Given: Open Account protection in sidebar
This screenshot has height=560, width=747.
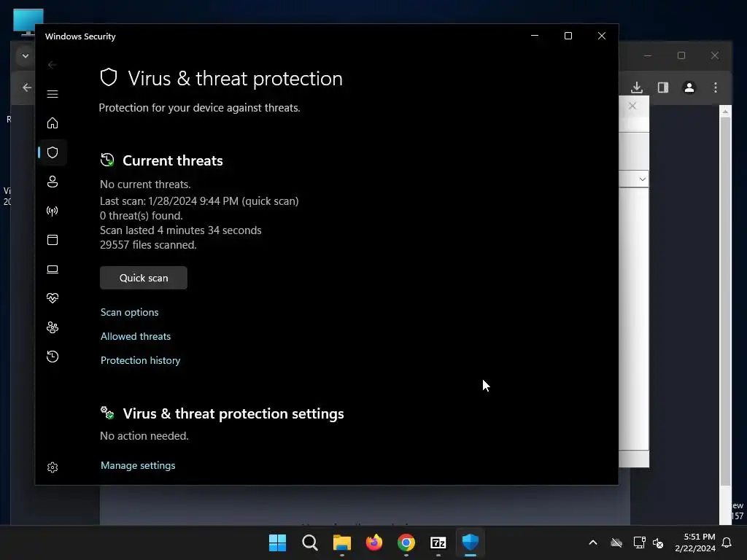Looking at the screenshot, I should (53, 182).
